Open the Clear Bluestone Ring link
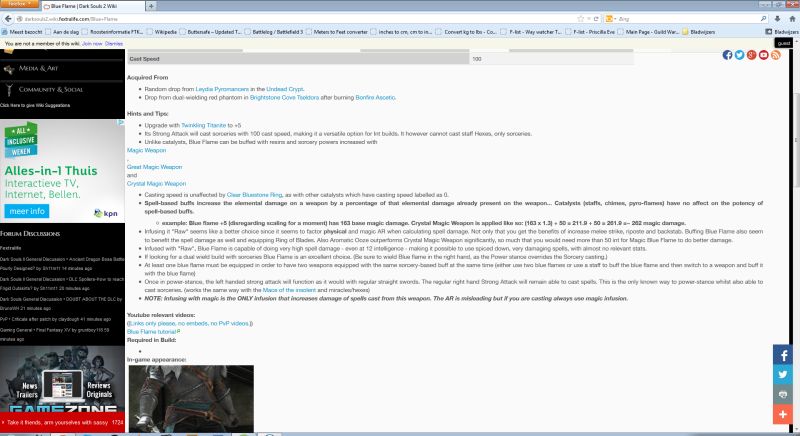Image resolution: width=800 pixels, height=436 pixels. click(x=254, y=195)
